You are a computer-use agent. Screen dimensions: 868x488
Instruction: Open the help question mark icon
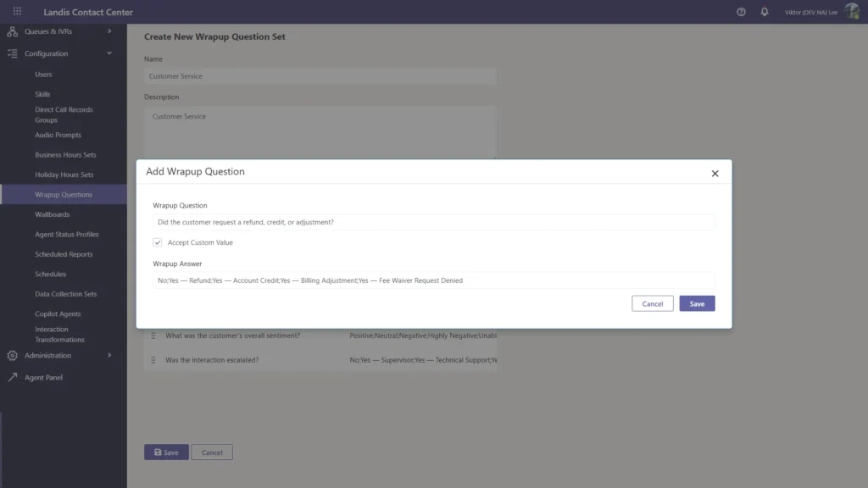pos(741,12)
